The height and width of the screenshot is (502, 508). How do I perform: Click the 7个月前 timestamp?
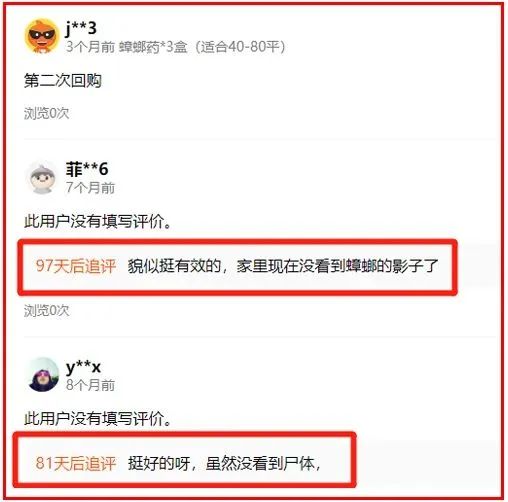click(x=90, y=188)
